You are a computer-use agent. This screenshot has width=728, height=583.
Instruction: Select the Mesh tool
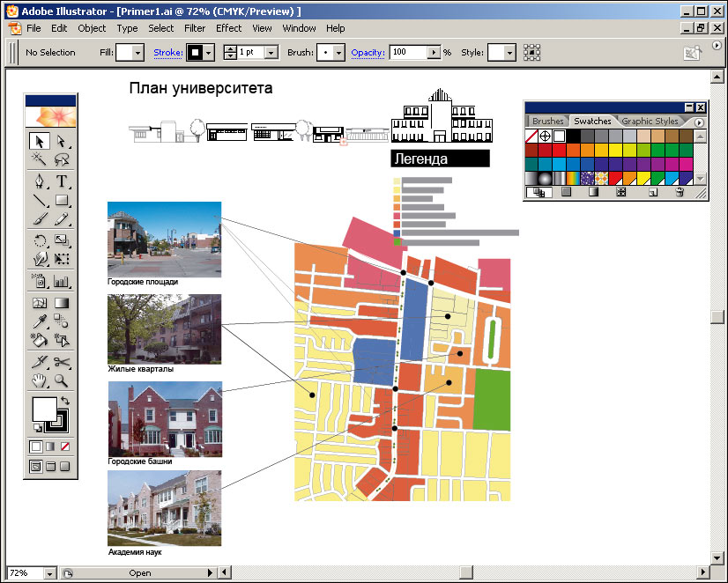click(x=39, y=303)
